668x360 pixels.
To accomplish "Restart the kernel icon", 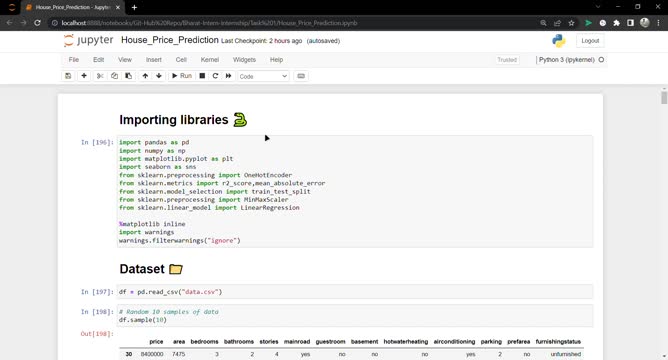I will point(215,76).
